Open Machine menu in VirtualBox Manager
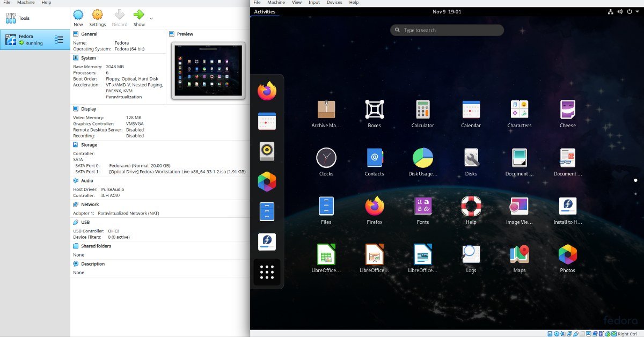Viewport: 644px width, 337px height. click(26, 3)
